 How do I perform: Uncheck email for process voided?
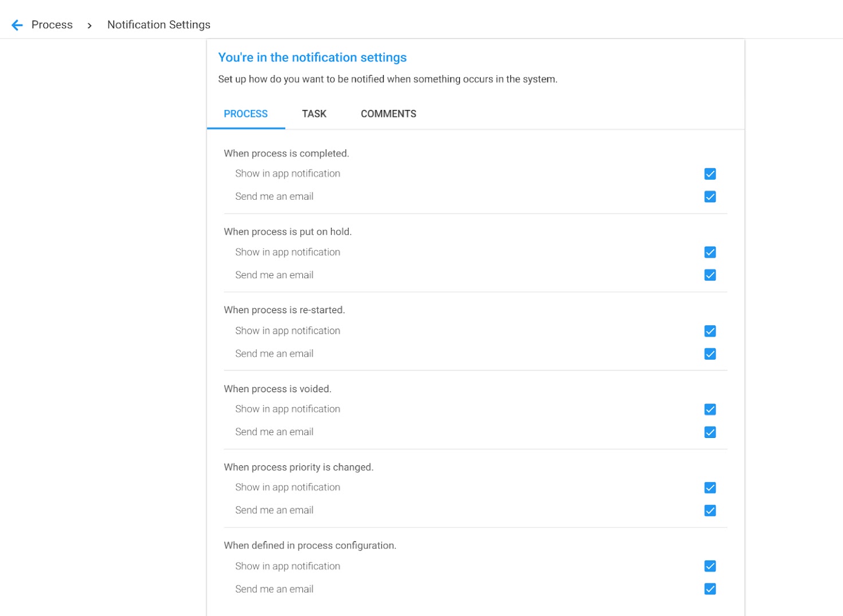[710, 432]
